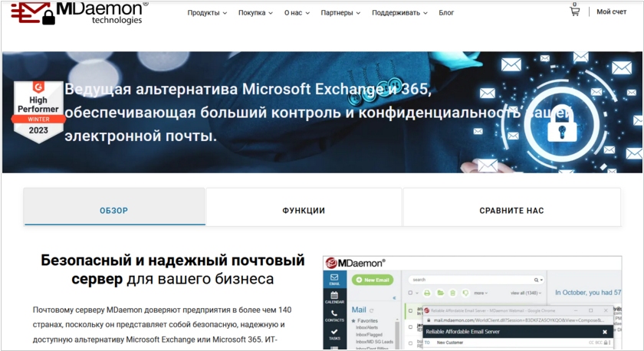Open the 'more' dropdown in webmail toolbar
This screenshot has height=351, width=644.
481,293
